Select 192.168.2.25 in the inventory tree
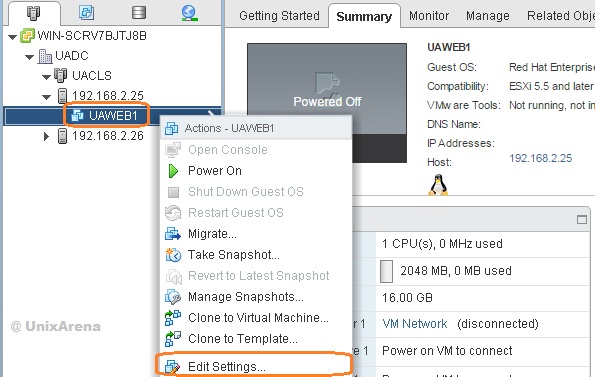The height and width of the screenshot is (377, 595). [108, 96]
